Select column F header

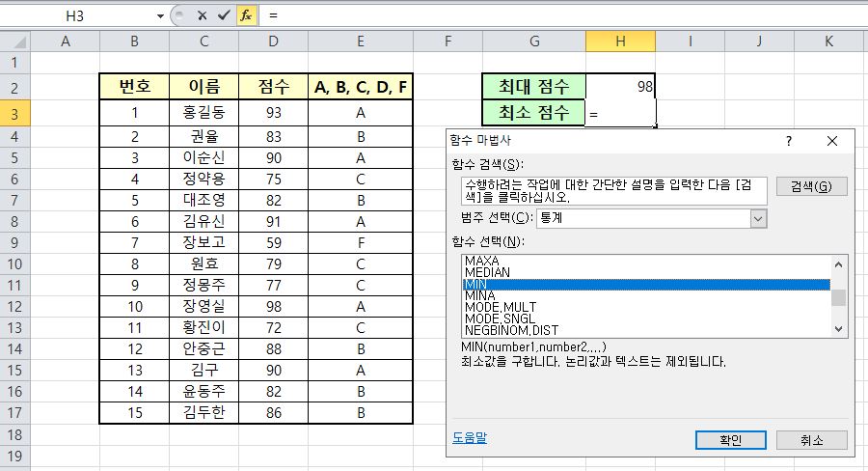pos(448,41)
